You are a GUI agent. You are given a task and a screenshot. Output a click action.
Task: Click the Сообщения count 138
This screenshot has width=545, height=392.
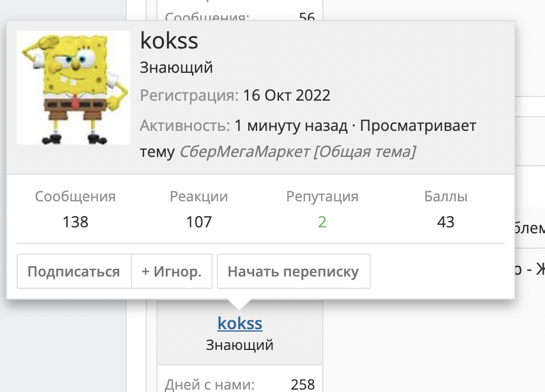coord(75,222)
